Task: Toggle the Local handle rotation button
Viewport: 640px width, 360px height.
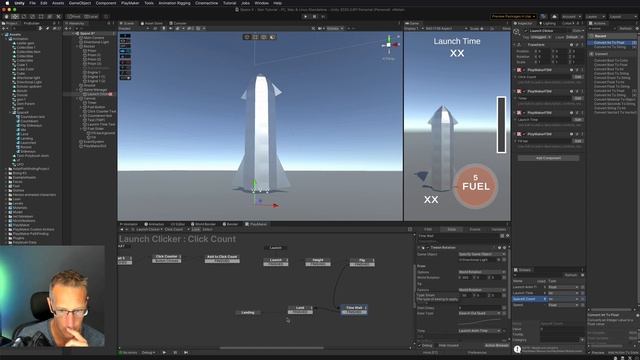Action: 91,17
